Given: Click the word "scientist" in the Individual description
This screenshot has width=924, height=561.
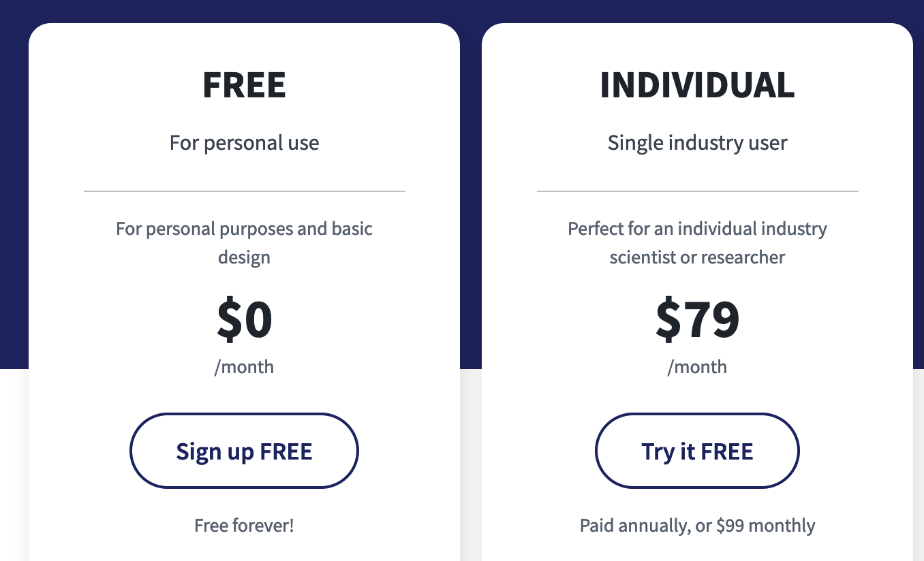Looking at the screenshot, I should tap(641, 257).
